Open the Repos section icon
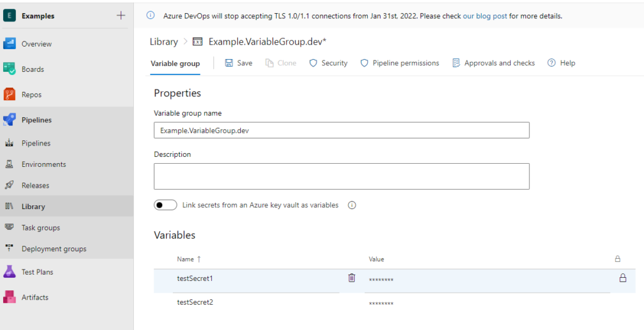 9,94
